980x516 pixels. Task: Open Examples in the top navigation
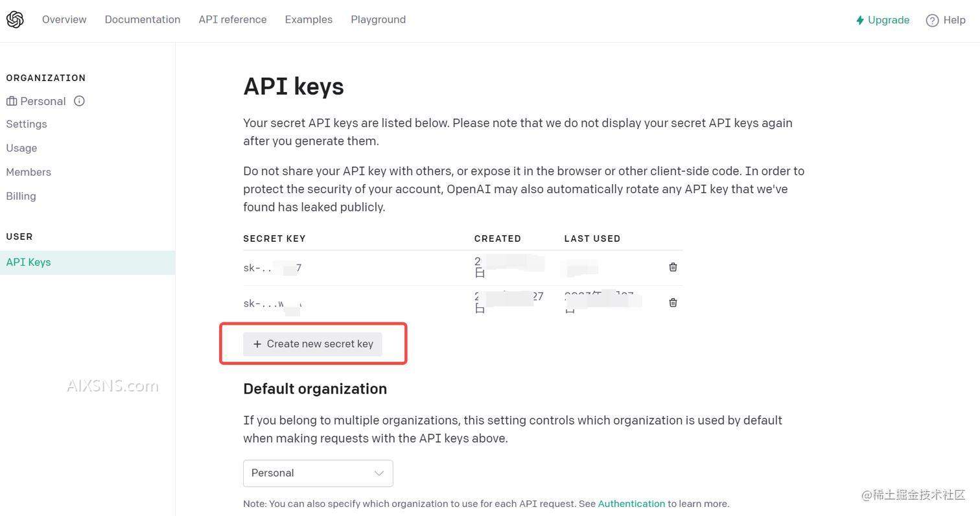pyautogui.click(x=309, y=19)
